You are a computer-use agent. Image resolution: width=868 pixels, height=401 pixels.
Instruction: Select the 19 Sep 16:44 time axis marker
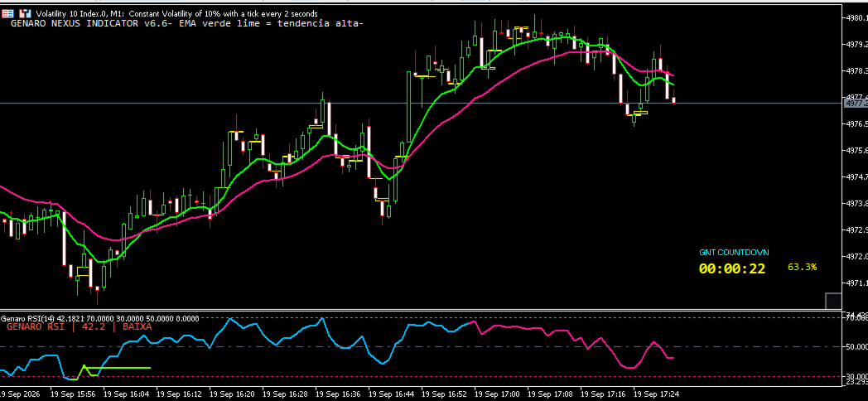pyautogui.click(x=391, y=394)
